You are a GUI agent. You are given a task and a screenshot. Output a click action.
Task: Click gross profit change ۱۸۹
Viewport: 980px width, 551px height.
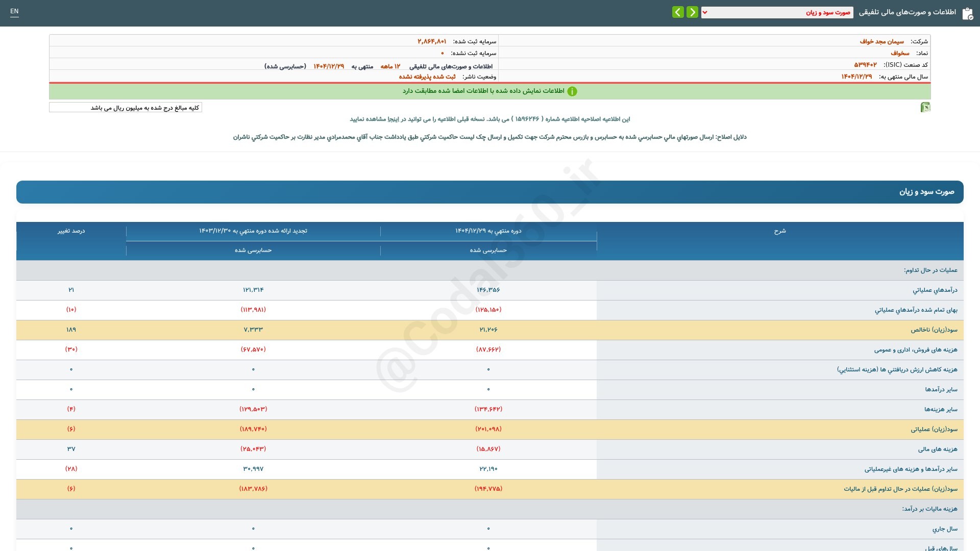coord(71,330)
